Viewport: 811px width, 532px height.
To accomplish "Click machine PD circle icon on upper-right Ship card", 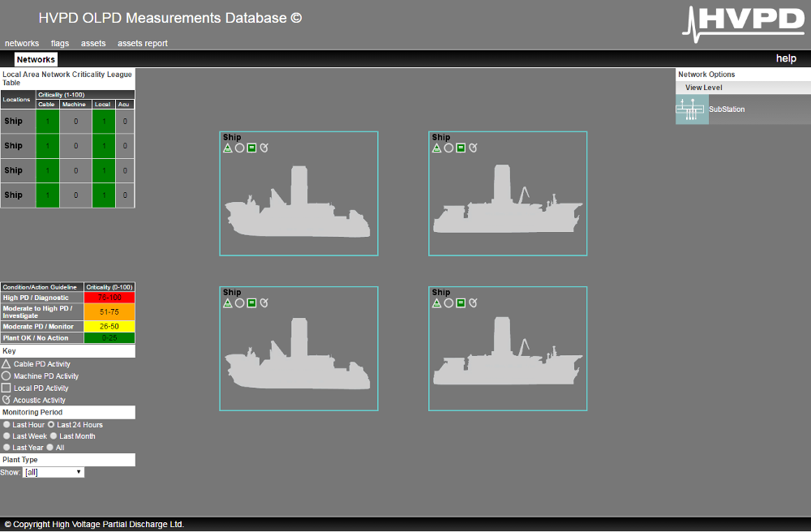I will point(448,148).
